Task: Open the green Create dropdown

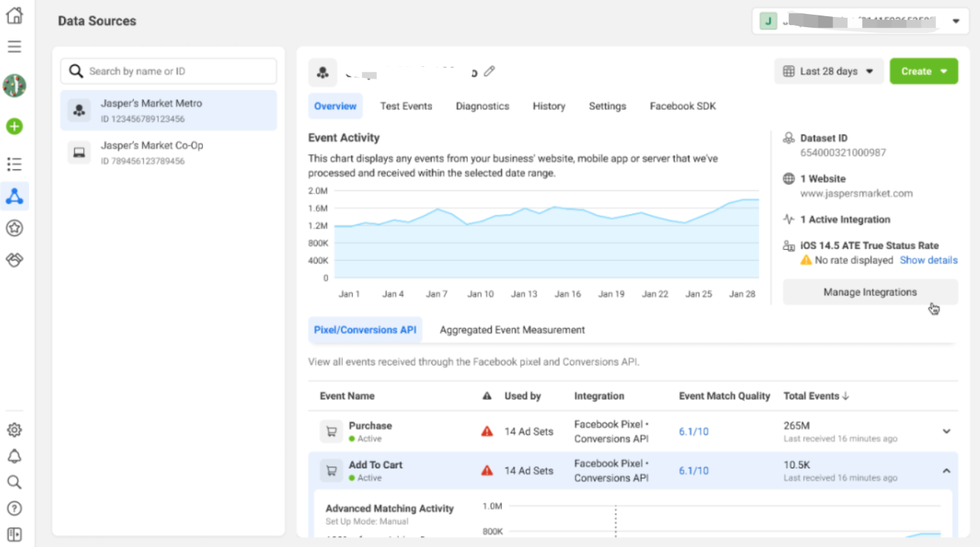Action: point(923,71)
